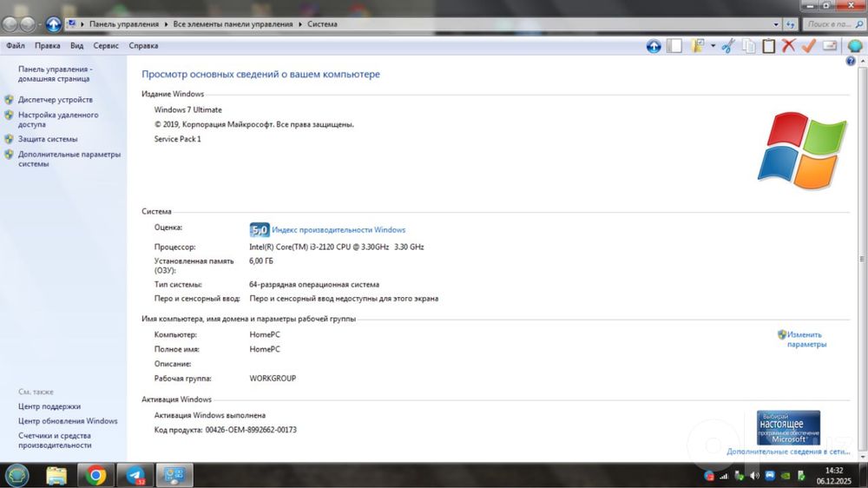
Task: Click the red X Delete icon
Action: point(788,45)
